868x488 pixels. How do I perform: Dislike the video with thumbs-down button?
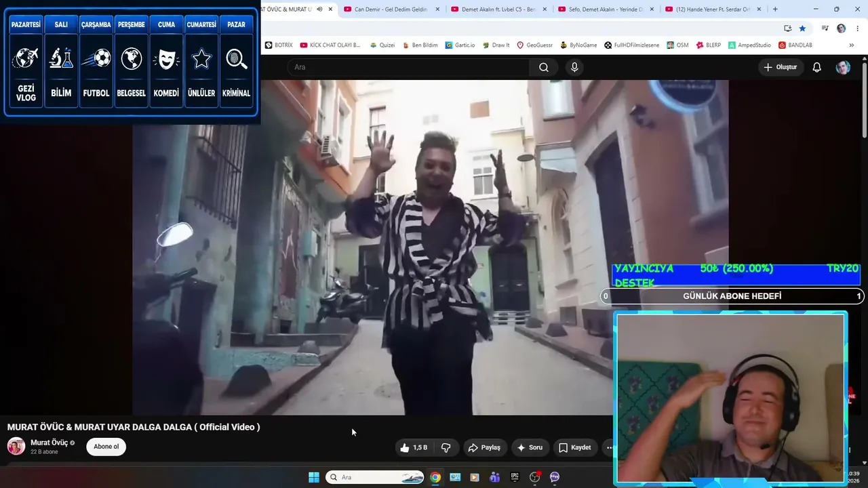pos(446,447)
